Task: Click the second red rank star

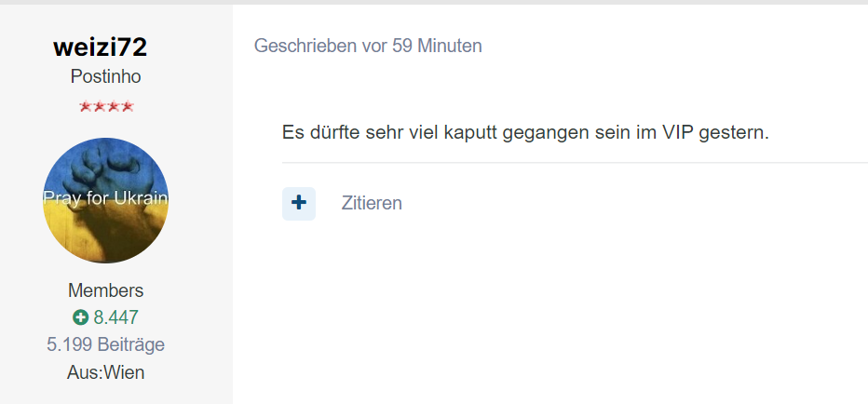Action: coord(99,106)
